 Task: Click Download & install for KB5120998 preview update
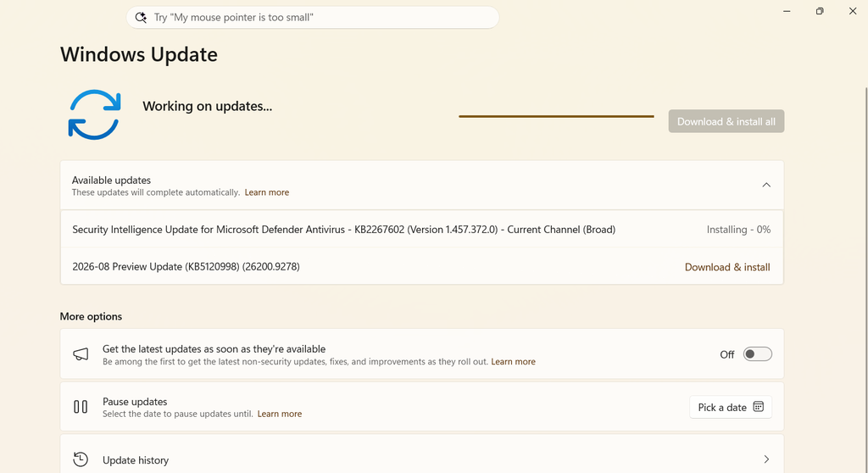(x=727, y=267)
